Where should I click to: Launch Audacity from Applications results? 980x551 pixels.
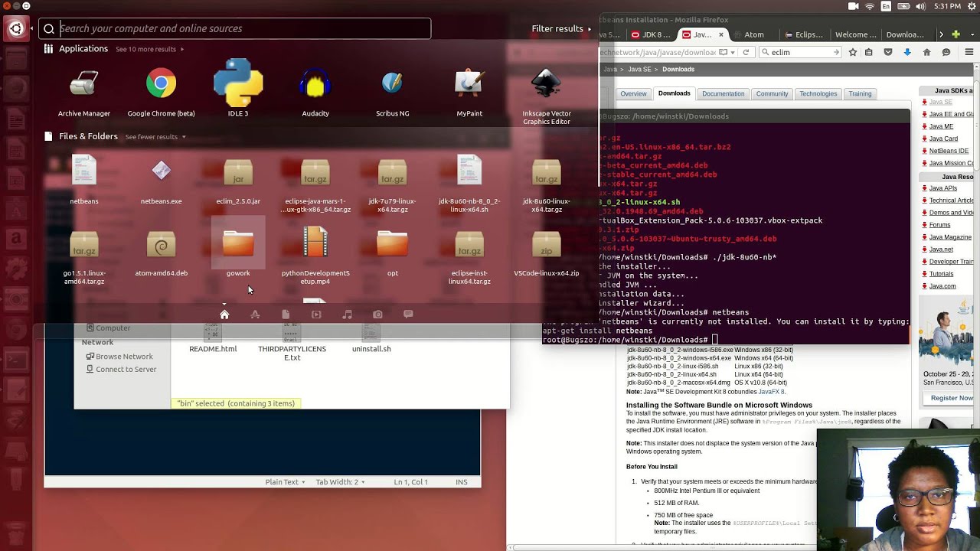[315, 93]
